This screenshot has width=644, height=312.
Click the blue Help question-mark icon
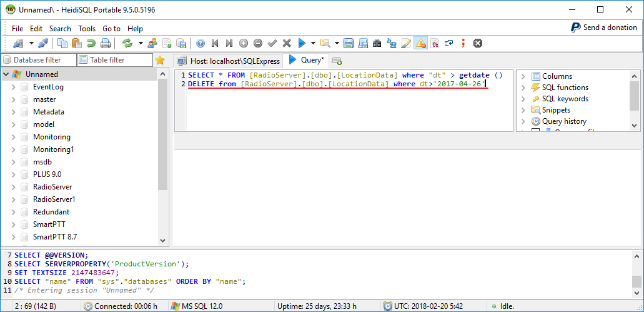click(x=201, y=43)
